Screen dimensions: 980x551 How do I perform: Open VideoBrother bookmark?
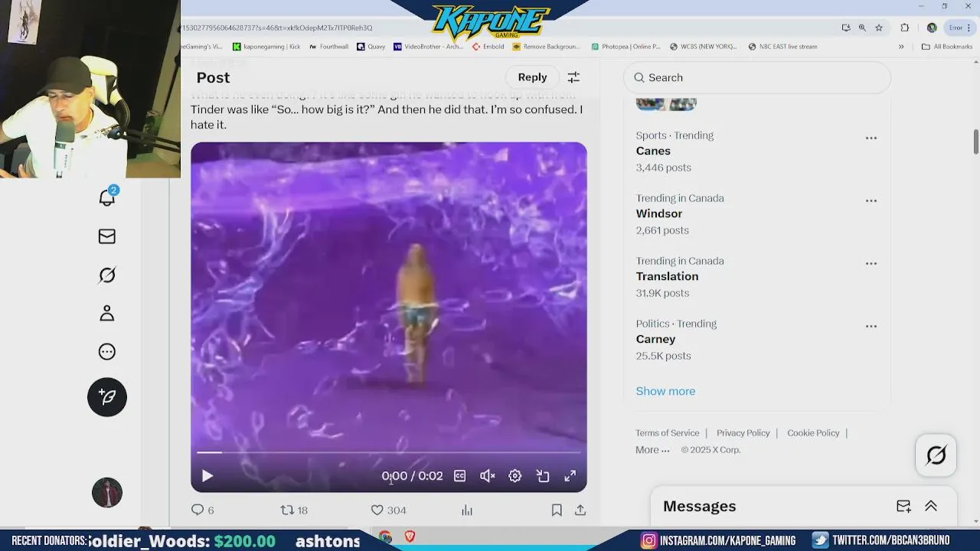point(429,47)
